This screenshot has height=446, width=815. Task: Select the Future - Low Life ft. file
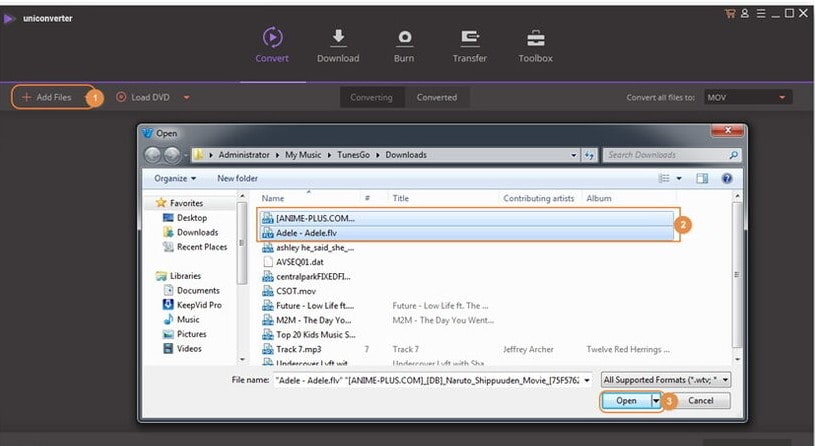308,306
